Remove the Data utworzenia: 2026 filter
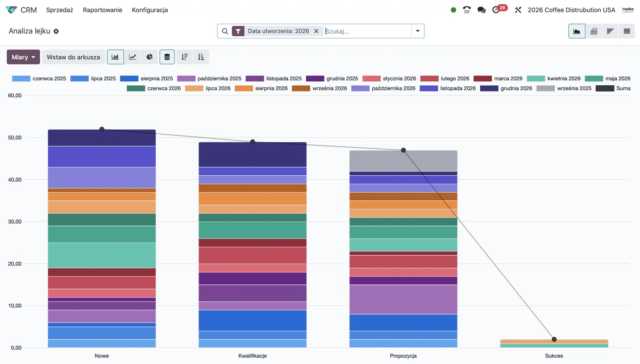Viewport: 640px width, 364px height. pos(316,31)
